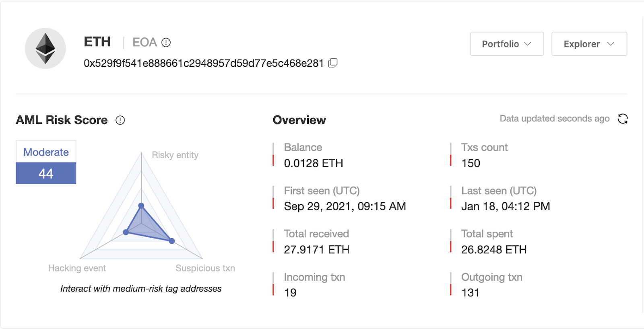Click the Balance value 0.0128 ETH
Screen dimensions: 644x329
[x=314, y=163]
